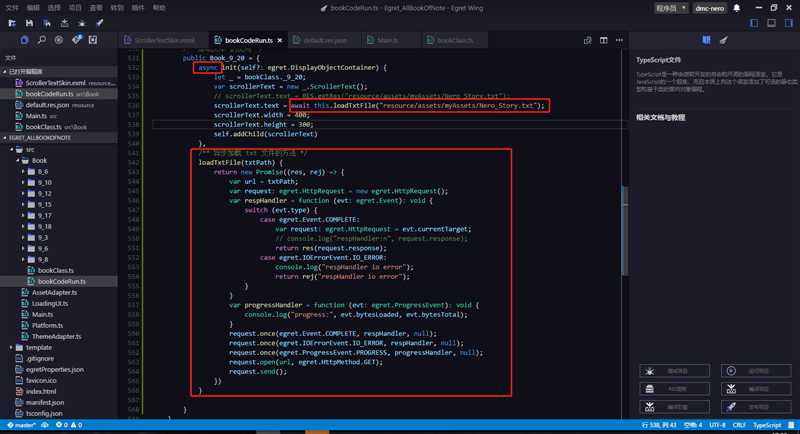Click the new project toolbar icon
Screen dimensions: 800x434
(x=12, y=23)
